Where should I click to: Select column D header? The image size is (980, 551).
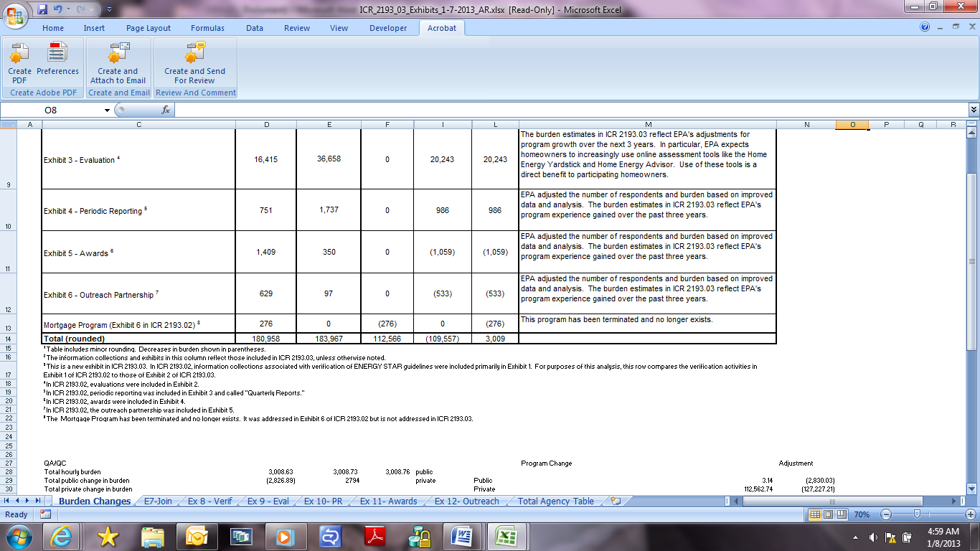pyautogui.click(x=267, y=125)
